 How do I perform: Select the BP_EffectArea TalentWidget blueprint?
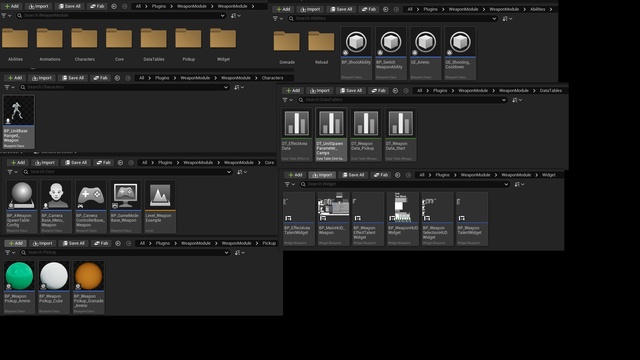pos(299,219)
